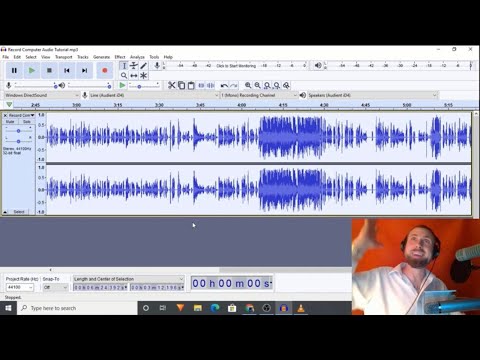Open the Line (Audient iD4) recording device dropdown
The width and height of the screenshot is (480, 360).
pyautogui.click(x=154, y=95)
